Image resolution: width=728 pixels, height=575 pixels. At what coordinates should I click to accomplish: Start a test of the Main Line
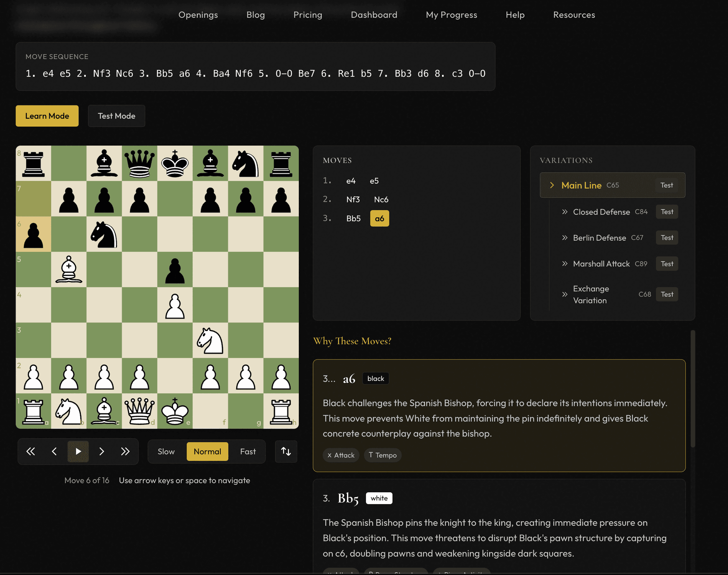point(667,185)
